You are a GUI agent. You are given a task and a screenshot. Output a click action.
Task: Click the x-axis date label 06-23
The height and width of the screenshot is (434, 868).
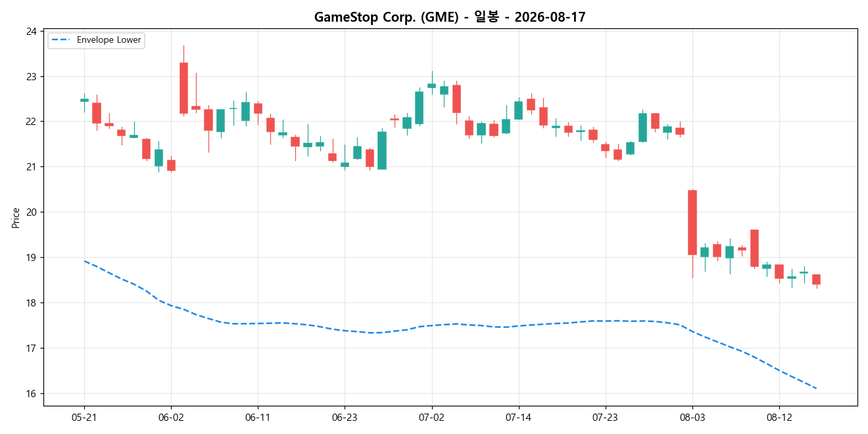tap(345, 418)
